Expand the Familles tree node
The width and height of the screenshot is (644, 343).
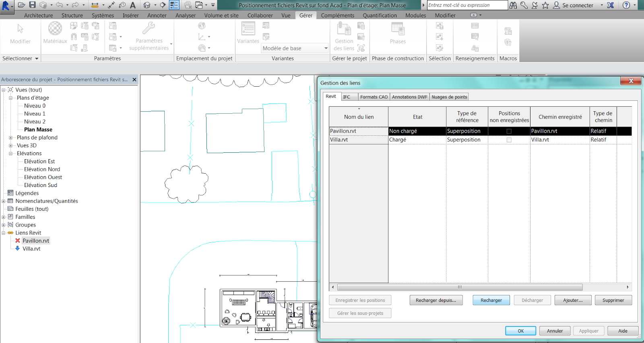pos(4,217)
